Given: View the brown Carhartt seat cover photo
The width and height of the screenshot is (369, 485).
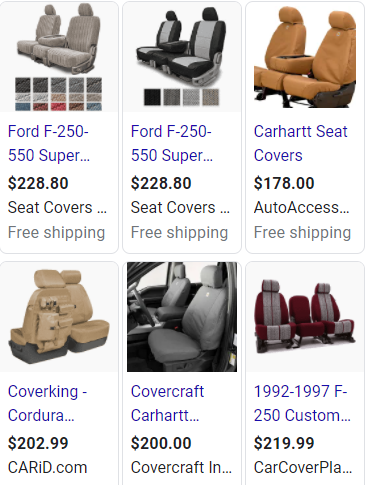Looking at the screenshot, I should [x=305, y=57].
